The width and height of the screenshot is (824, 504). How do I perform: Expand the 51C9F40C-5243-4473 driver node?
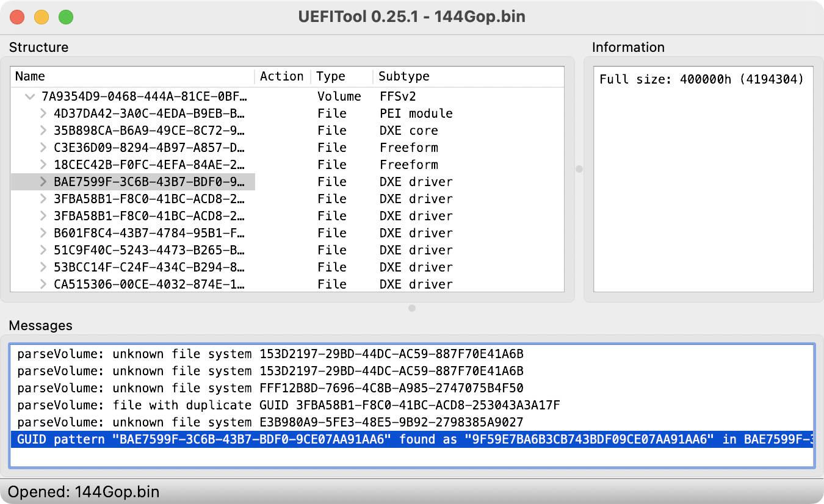[x=43, y=250]
